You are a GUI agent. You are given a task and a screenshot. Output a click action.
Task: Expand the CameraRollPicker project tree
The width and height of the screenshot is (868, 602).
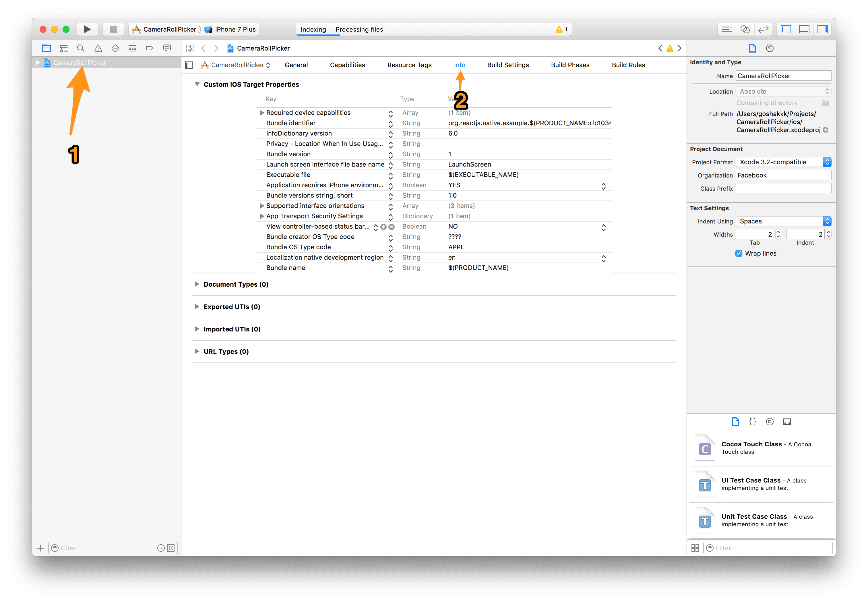click(38, 63)
